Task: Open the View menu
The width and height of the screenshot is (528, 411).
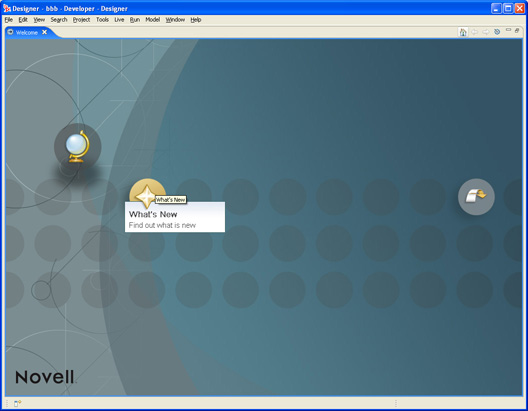Action: (39, 20)
